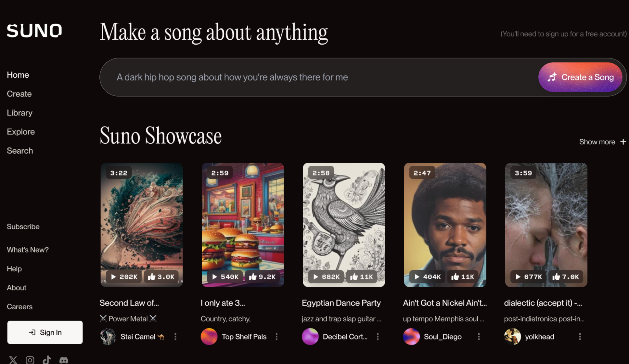
Task: Like the Ain't Got a Nickel song
Action: click(x=463, y=277)
